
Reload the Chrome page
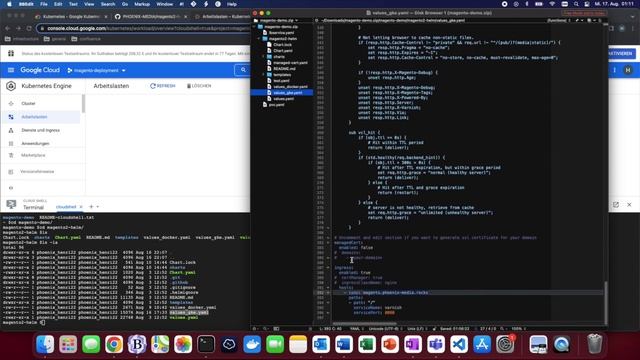(29, 28)
